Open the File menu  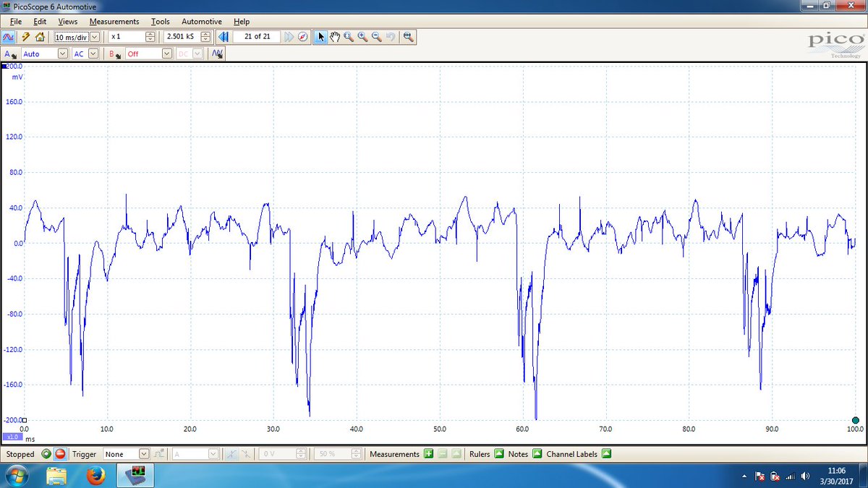click(16, 22)
